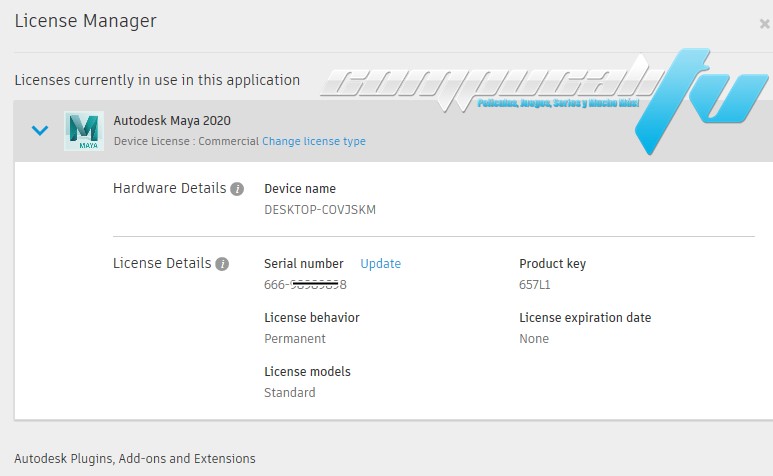Click the None license expiration date value

click(534, 339)
